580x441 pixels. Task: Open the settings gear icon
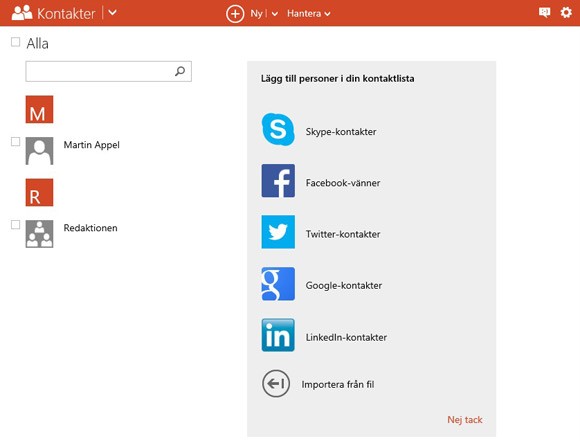(x=566, y=13)
